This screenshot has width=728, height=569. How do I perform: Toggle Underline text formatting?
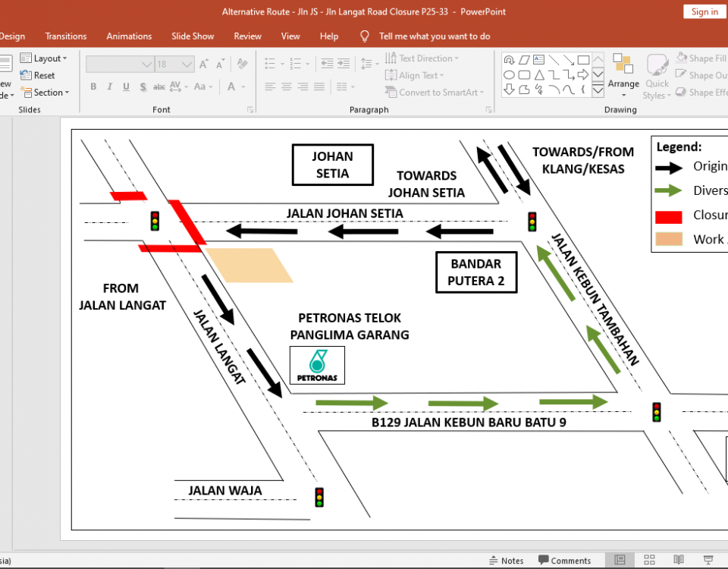tap(126, 86)
